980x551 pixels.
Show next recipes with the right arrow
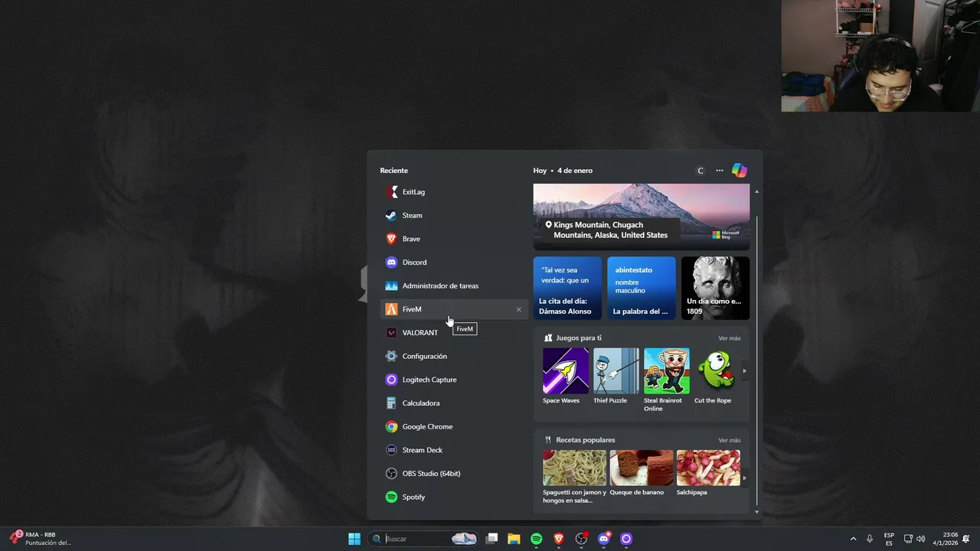point(744,478)
